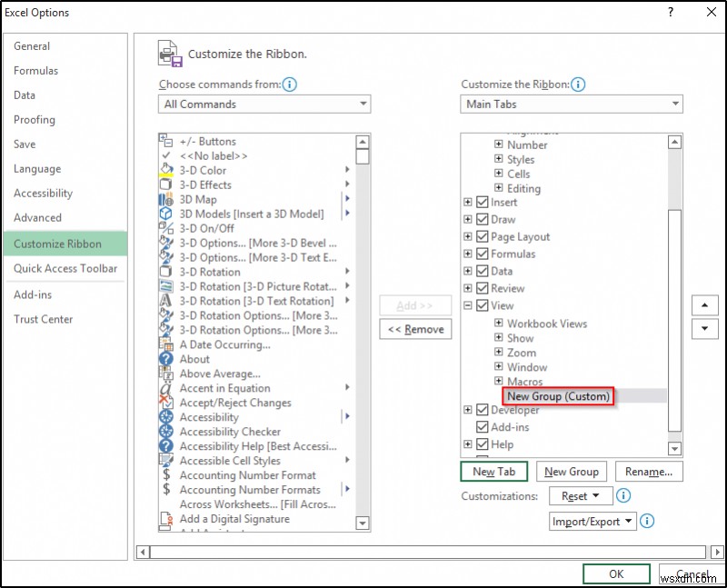Disable the Draw tab checkbox
This screenshot has width=727, height=588.
pyautogui.click(x=481, y=219)
